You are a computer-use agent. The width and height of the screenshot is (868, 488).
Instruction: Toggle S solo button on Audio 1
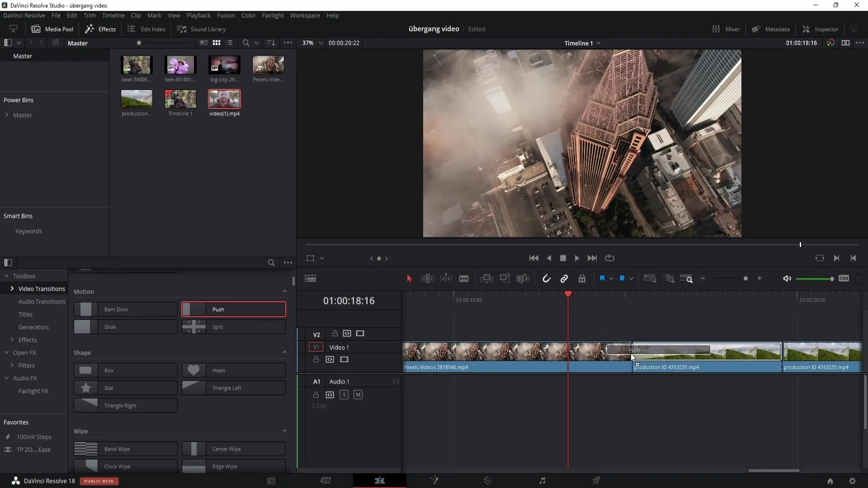[x=344, y=394]
